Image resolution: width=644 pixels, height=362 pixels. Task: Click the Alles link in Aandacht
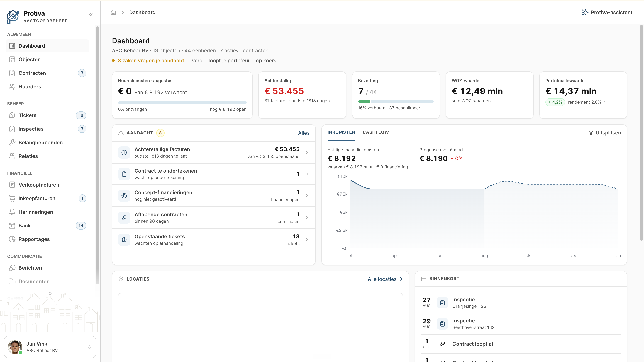pos(304,133)
